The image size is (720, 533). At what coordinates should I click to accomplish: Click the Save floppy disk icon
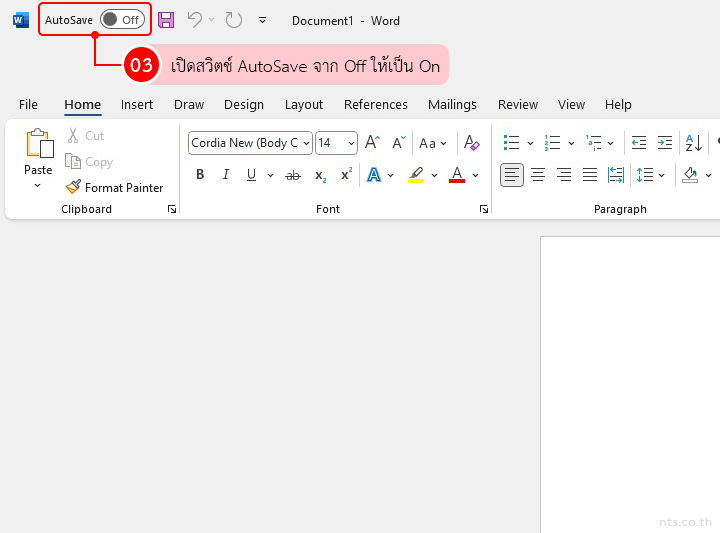click(166, 20)
